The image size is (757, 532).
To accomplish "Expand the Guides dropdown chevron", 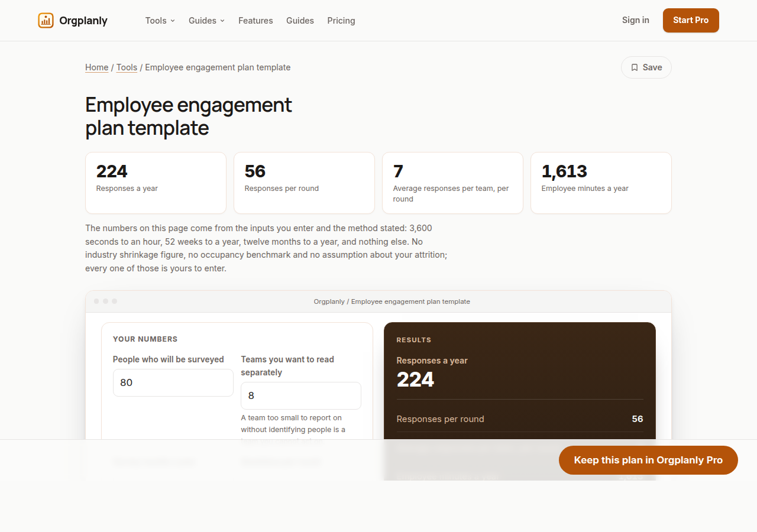I will tap(222, 21).
